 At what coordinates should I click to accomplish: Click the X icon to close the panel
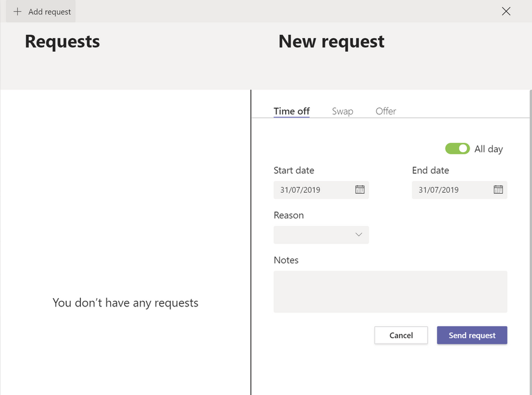pyautogui.click(x=506, y=11)
